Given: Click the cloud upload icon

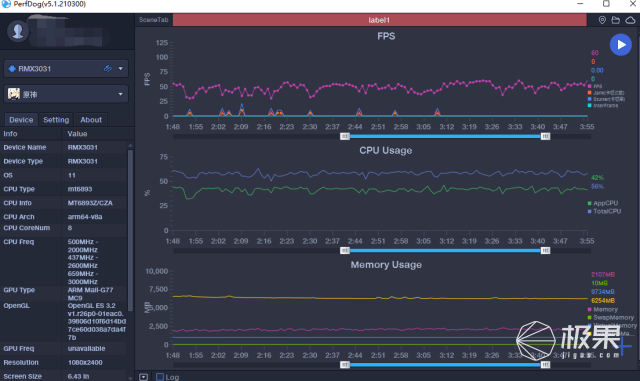Looking at the screenshot, I should [x=630, y=20].
